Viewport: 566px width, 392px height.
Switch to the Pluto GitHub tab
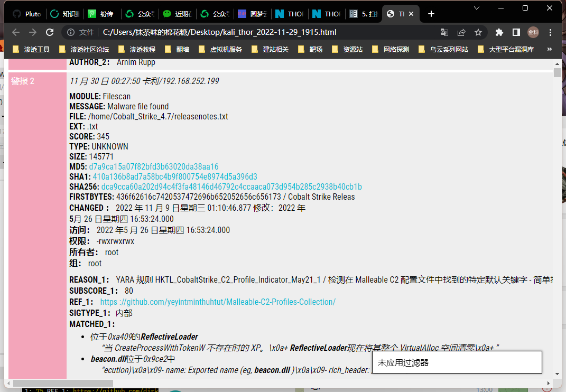point(27,14)
